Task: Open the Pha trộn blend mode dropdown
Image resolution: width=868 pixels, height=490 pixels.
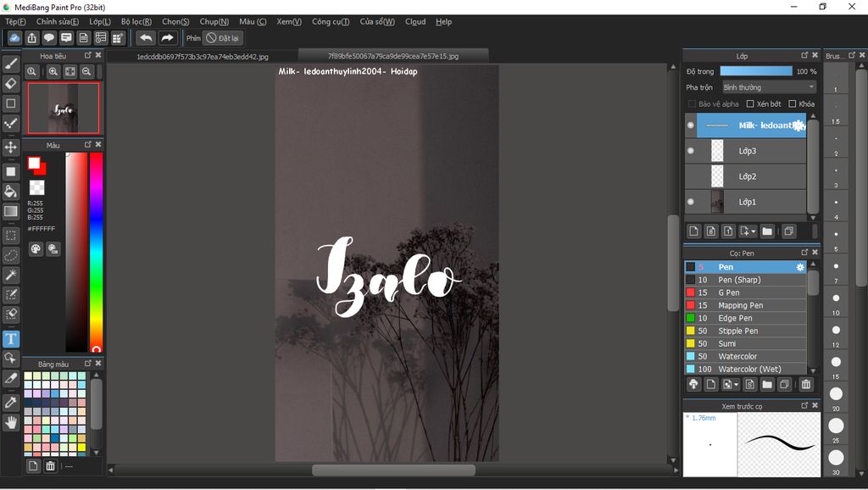Action: pos(770,87)
